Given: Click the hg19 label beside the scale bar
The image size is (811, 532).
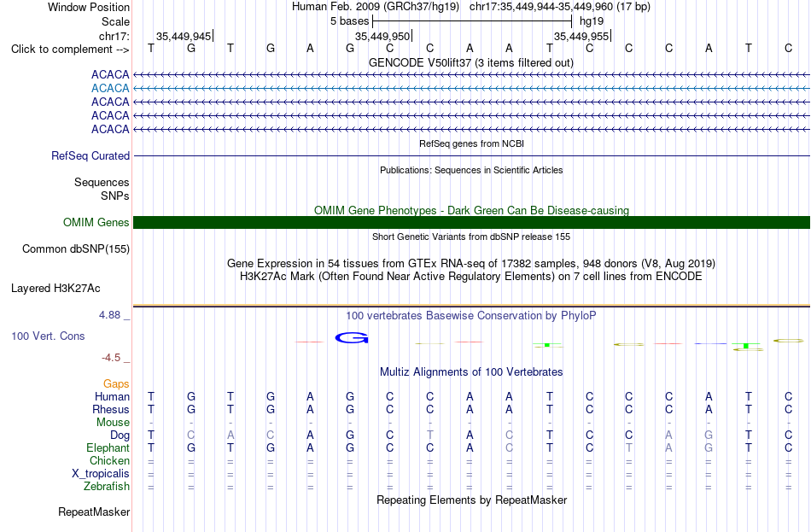Looking at the screenshot, I should pos(592,21).
